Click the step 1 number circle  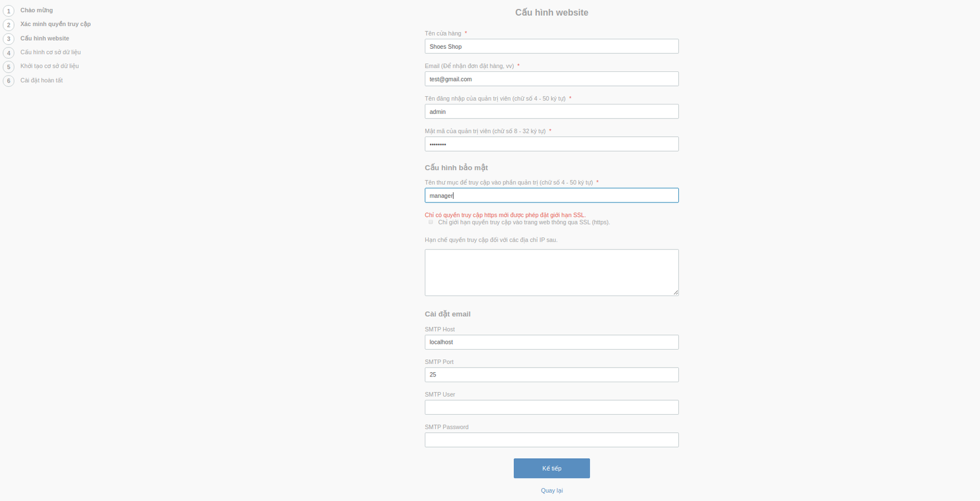[8, 11]
